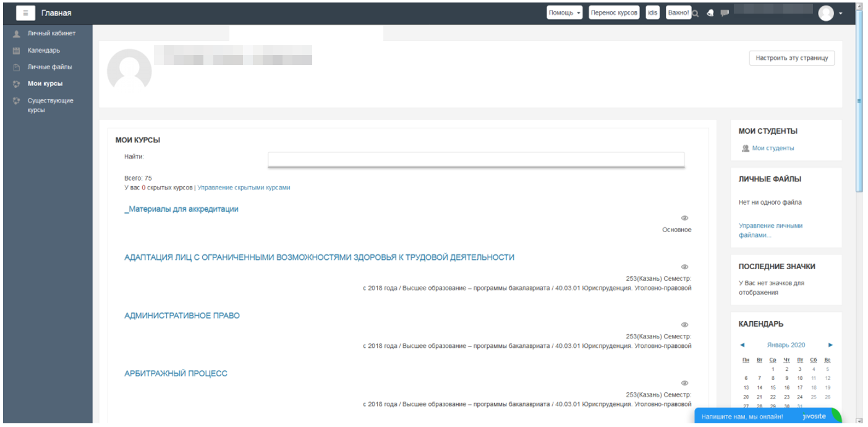Toggle visibility eye for АДМИНИСТРАТИВНОЕ ПРАВО
868x427 pixels.
pyautogui.click(x=685, y=325)
